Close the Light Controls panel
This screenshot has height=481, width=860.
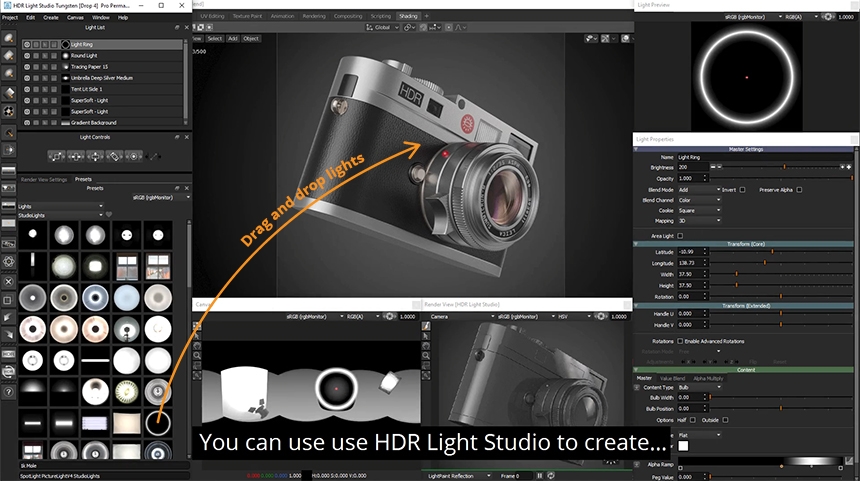click(x=186, y=137)
